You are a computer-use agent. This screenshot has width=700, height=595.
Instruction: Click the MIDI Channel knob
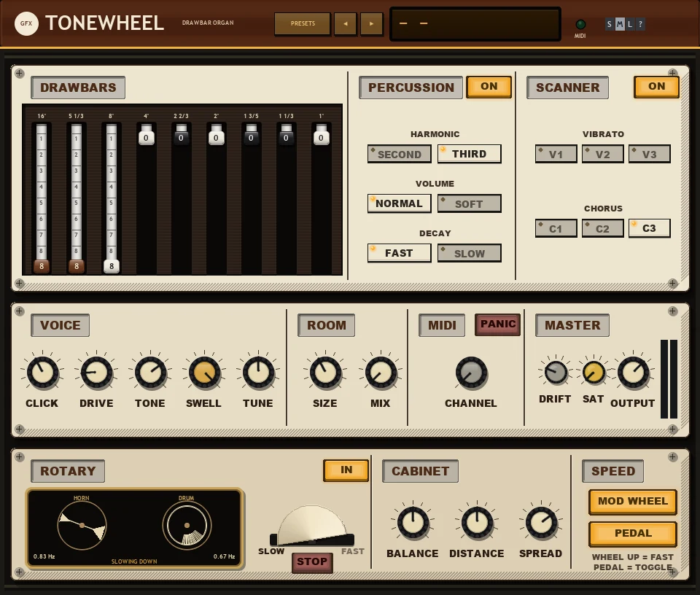[x=472, y=373]
